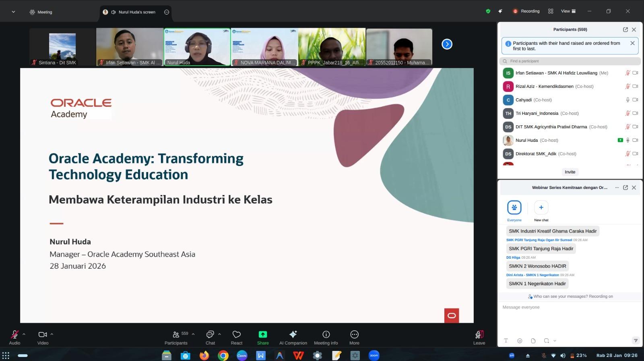Close the chat panel

634,187
